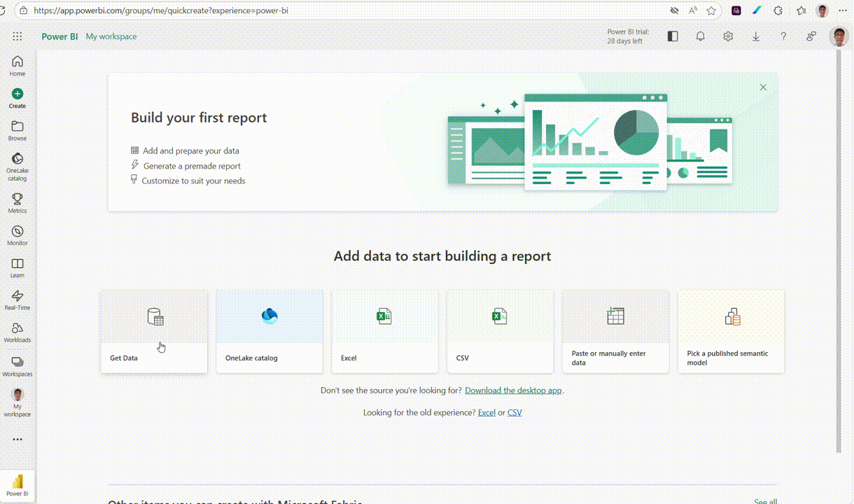Select Create in the left navigation pane
854x504 pixels.
(17, 99)
